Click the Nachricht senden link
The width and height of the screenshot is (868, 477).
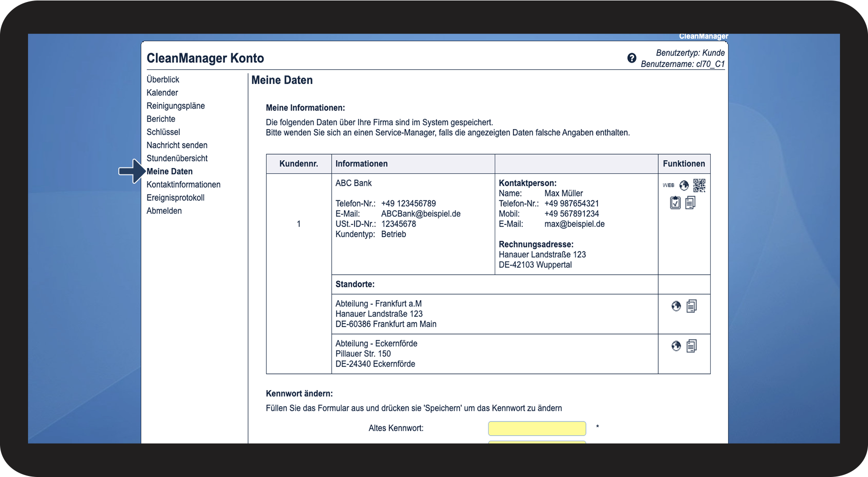[x=177, y=145]
